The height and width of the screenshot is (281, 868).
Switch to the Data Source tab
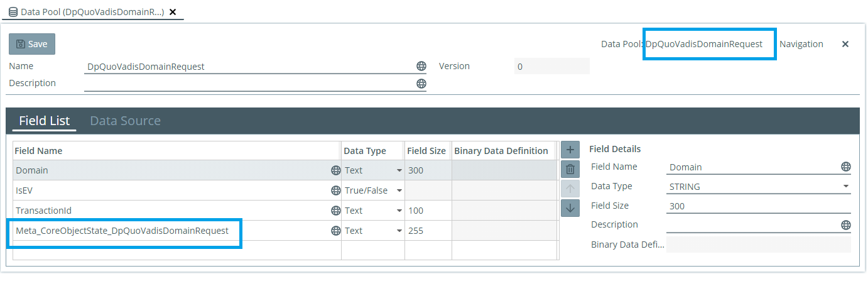point(125,121)
